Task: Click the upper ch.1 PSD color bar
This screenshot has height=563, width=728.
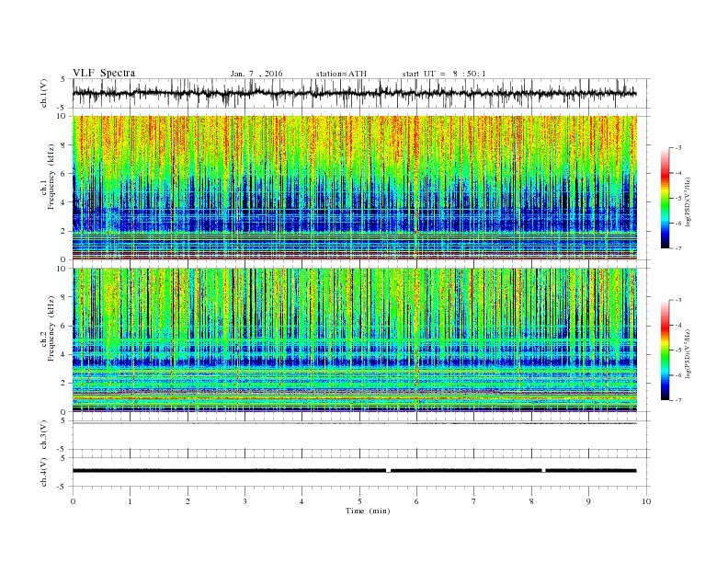Action: 665,198
